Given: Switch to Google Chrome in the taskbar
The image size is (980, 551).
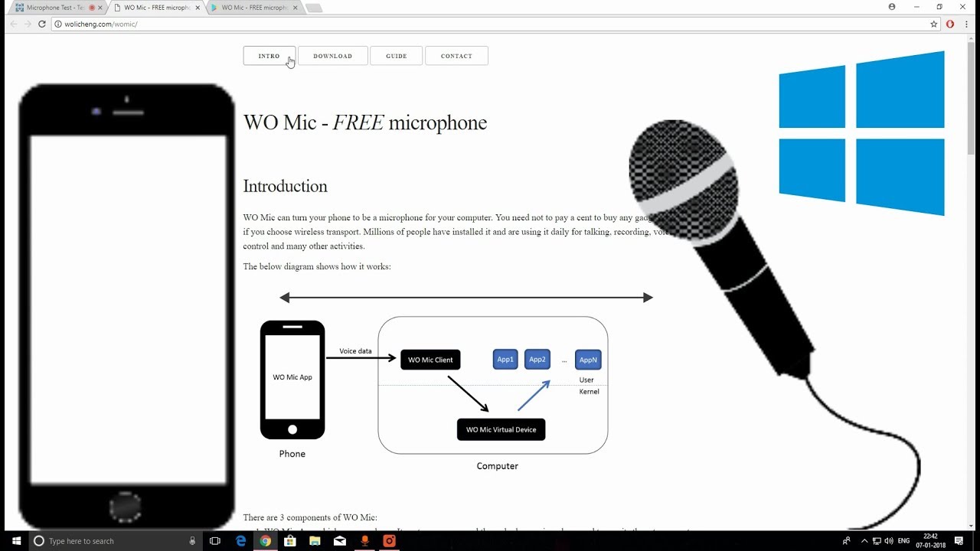Looking at the screenshot, I should point(265,541).
